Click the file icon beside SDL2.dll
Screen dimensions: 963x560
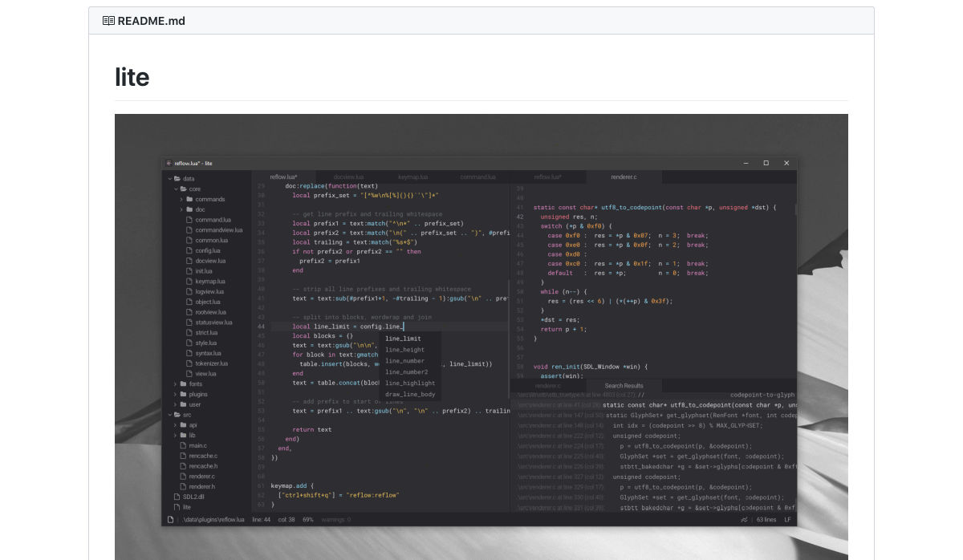177,497
